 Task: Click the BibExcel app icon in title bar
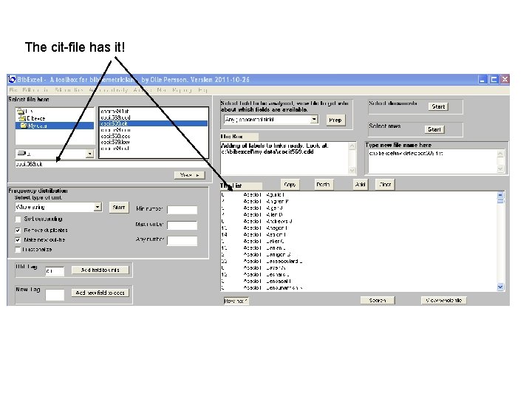click(13, 79)
